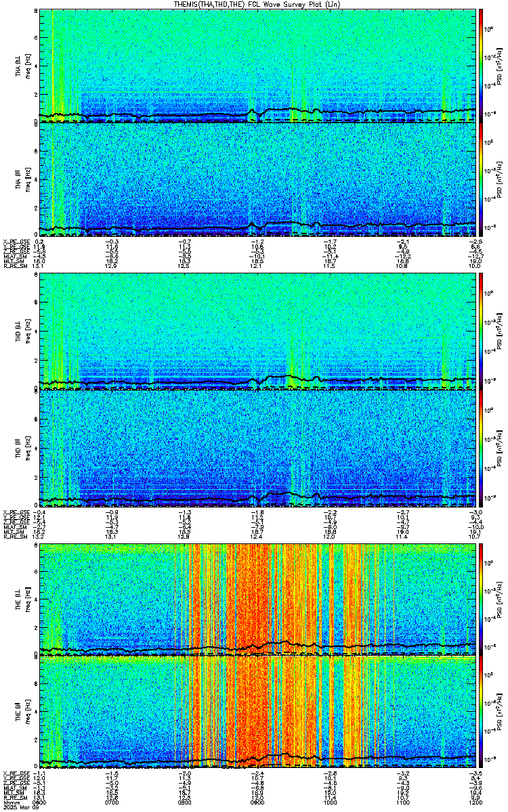Click the "THE B|| freq [Hz]" axis label
This screenshot has height=812, width=508.
[22, 713]
